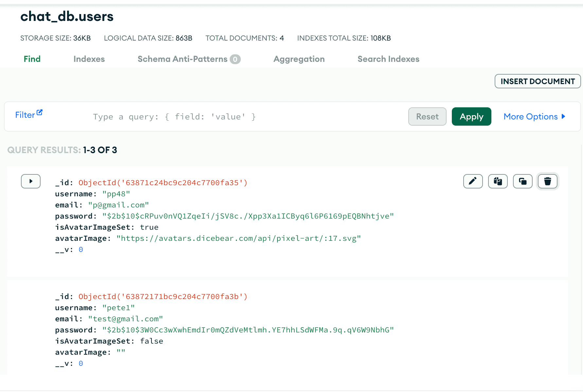Focus the query filter input field
Screen dimensions: 583x392
[229, 117]
